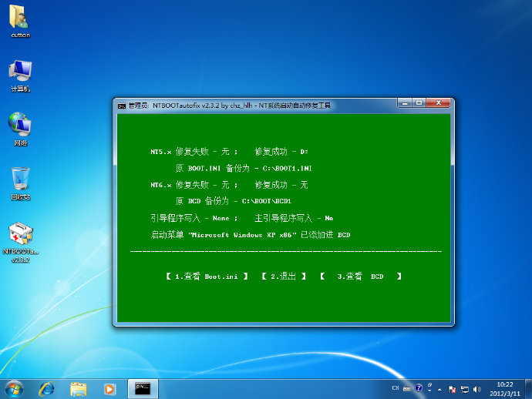This screenshot has height=399, width=532.
Task: Select the 网络 desktop icon
Action: pos(20,129)
